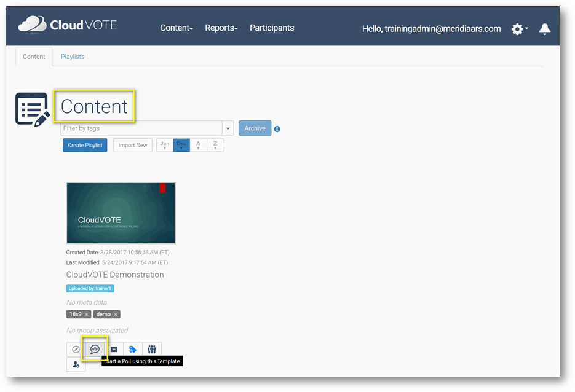Click the Last Modified line
575x392 pixels.
pyautogui.click(x=117, y=262)
